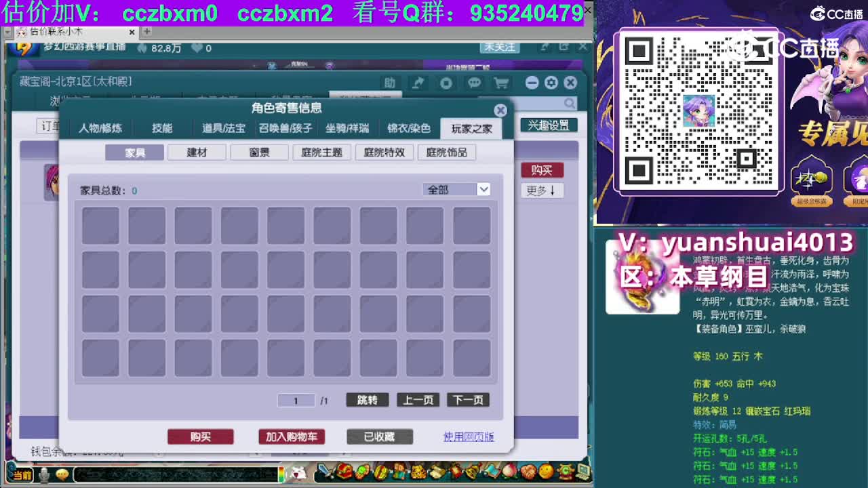The height and width of the screenshot is (488, 868).
Task: Click the 兴趣设置 button
Action: click(549, 125)
